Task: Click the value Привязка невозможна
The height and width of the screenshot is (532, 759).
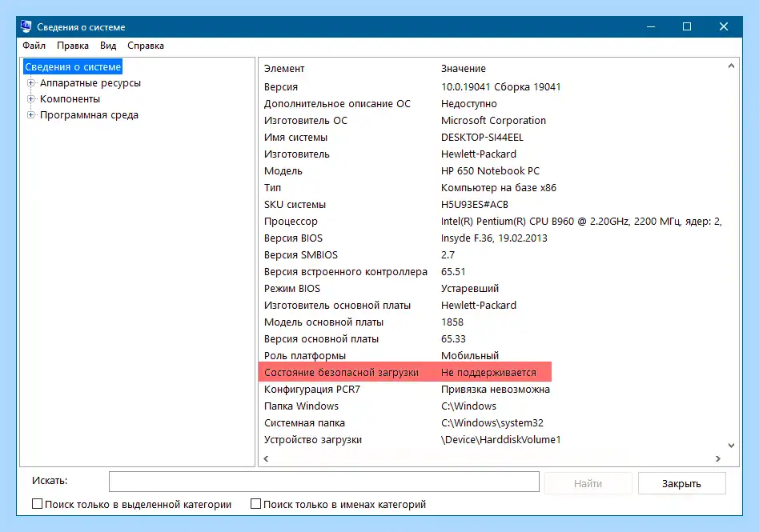Action: coord(495,390)
